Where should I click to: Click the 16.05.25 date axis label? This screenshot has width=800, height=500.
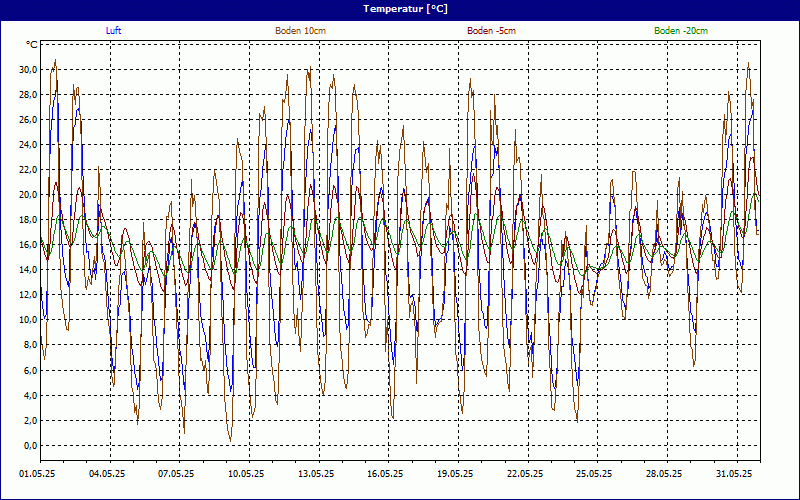tap(385, 474)
